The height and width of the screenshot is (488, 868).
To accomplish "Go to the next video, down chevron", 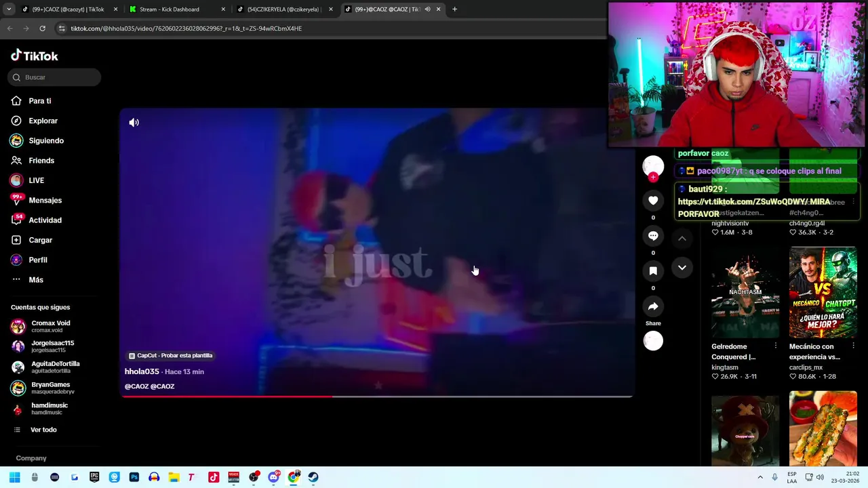I will click(x=682, y=268).
